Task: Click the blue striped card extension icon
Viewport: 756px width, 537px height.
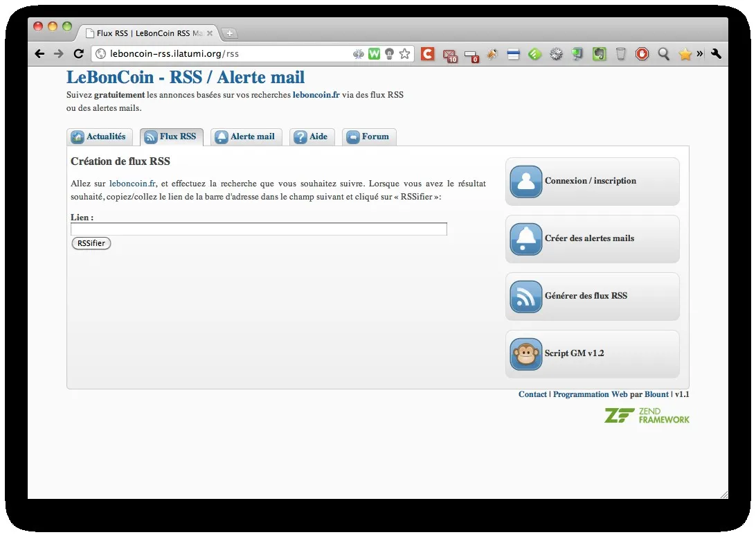Action: 514,54
